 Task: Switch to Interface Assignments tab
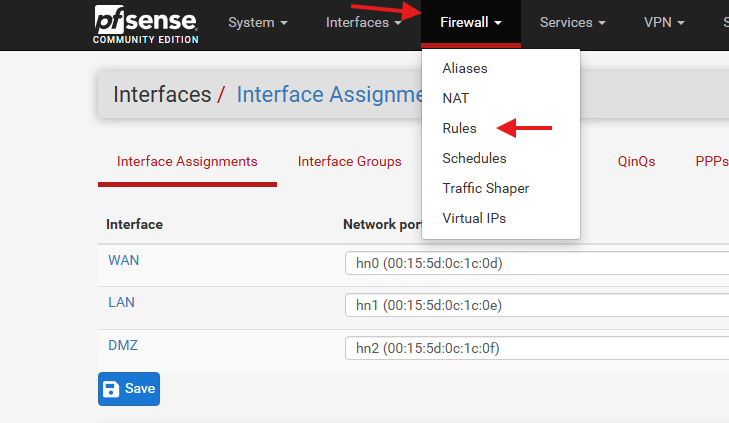pos(187,161)
